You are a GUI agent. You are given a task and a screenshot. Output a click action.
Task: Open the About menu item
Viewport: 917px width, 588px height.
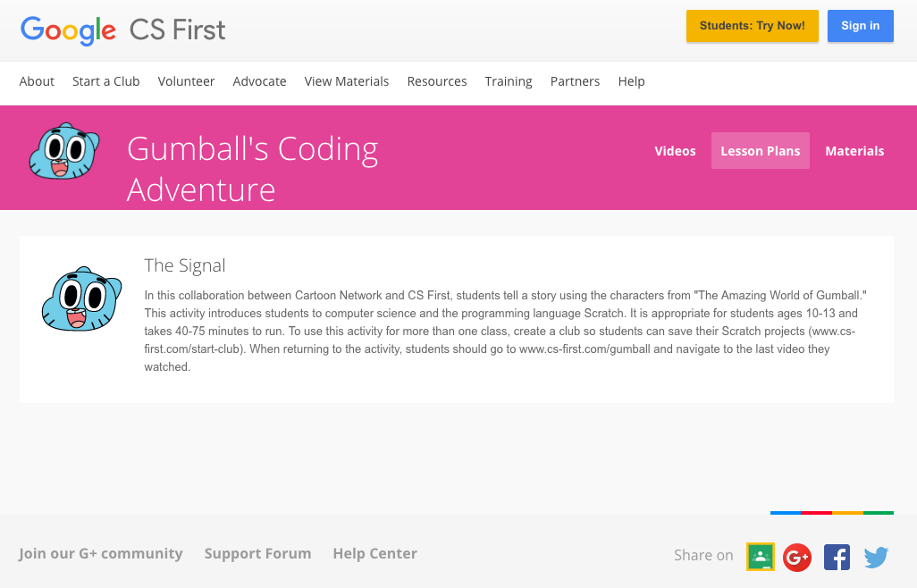pyautogui.click(x=37, y=81)
